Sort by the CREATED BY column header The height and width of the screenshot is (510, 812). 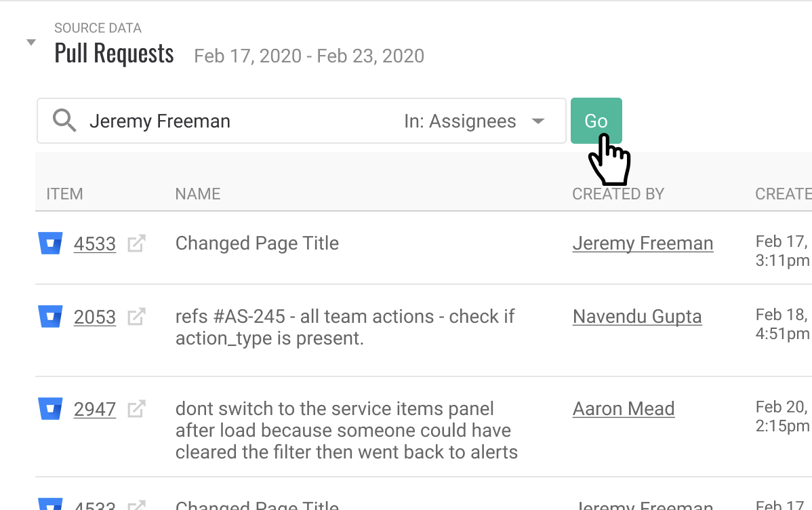(618, 194)
